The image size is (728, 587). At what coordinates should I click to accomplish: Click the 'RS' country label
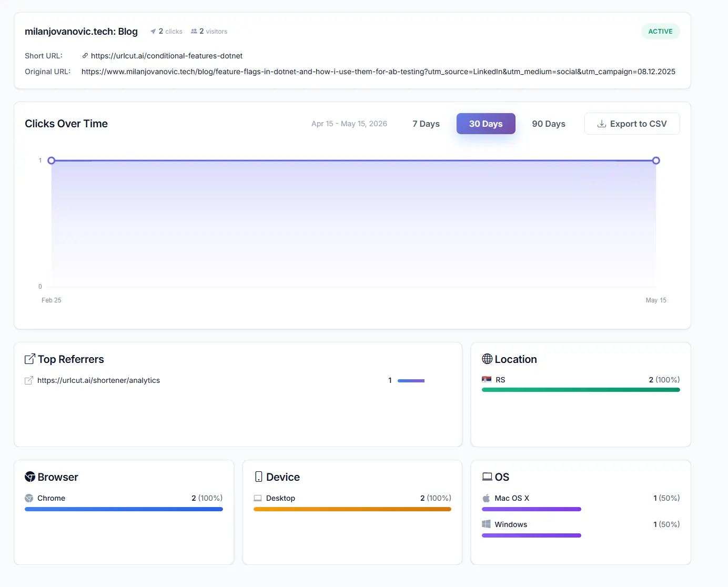tap(500, 380)
